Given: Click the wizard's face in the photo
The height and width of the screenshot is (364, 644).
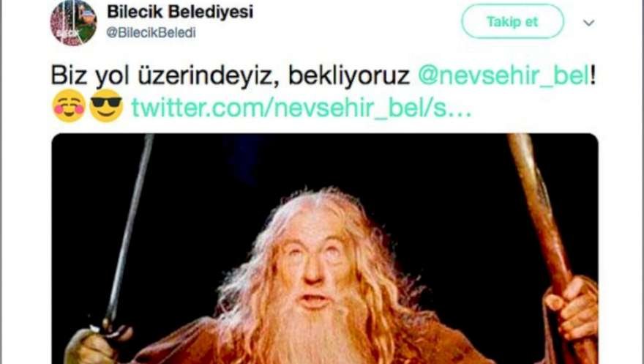Looking at the screenshot, I should [313, 263].
